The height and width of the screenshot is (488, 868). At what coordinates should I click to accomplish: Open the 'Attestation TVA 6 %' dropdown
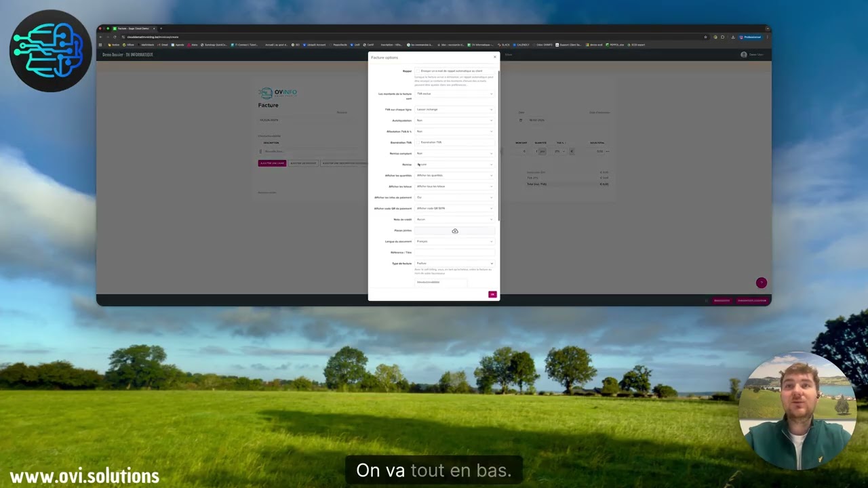[454, 131]
